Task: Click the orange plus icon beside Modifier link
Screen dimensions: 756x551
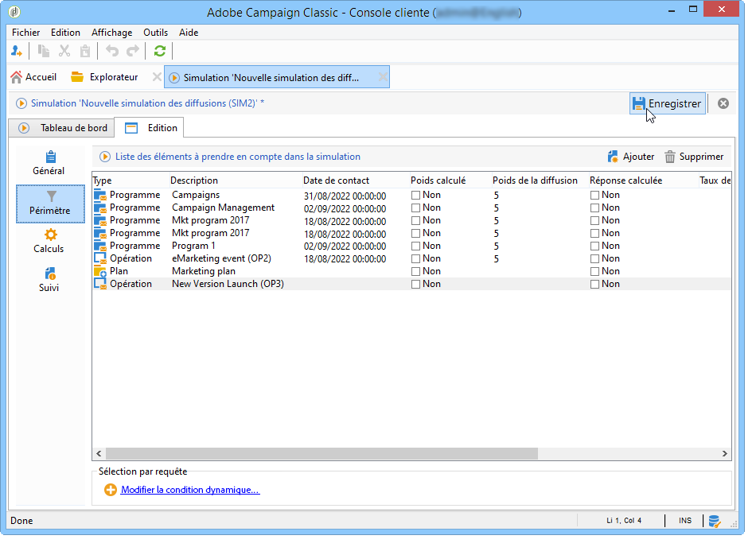Action: 111,490
